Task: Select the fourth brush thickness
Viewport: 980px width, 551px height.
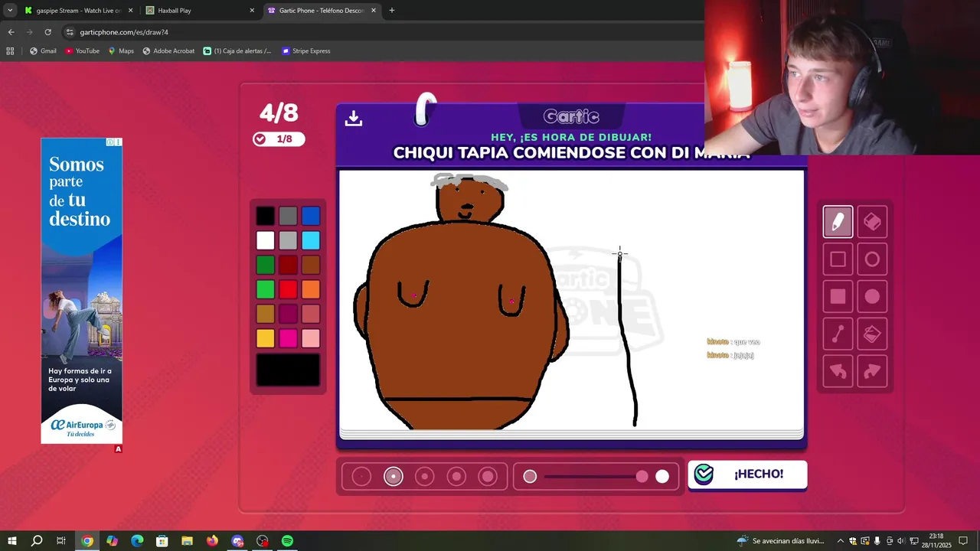Action: pos(456,477)
